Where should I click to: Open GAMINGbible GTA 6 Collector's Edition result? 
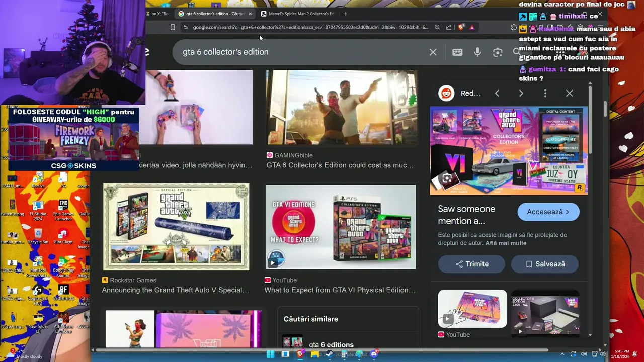(x=340, y=165)
